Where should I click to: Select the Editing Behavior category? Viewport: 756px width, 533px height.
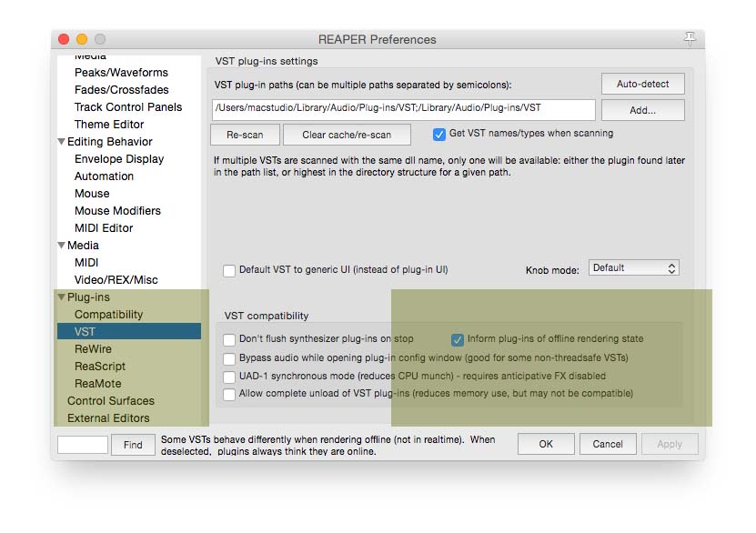pos(110,142)
